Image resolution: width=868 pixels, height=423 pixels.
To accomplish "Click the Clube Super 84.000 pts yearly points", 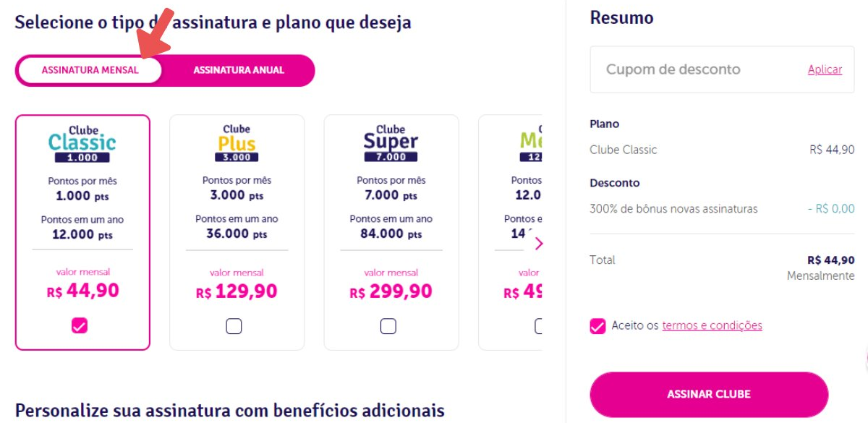I will coord(391,234).
